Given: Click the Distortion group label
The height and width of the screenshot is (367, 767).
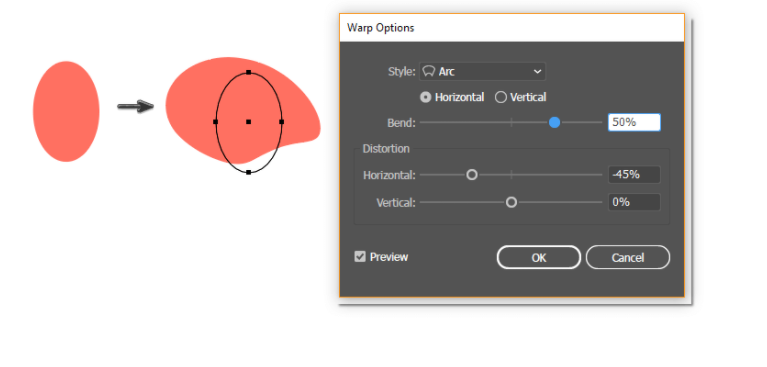Looking at the screenshot, I should [386, 149].
